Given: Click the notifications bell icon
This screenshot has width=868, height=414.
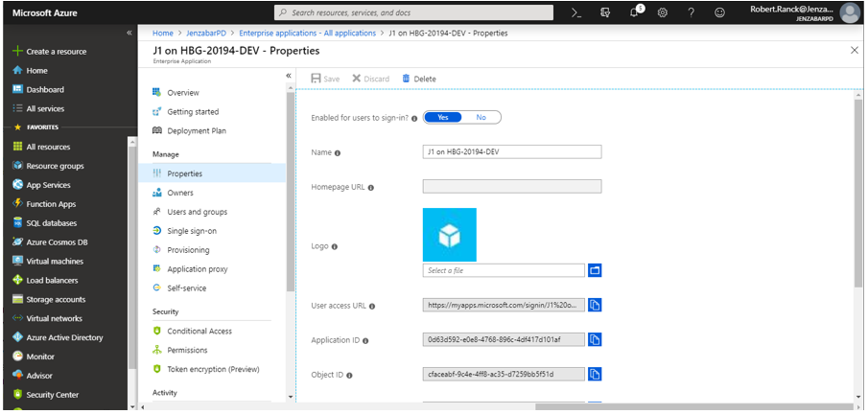Looking at the screenshot, I should click(634, 12).
